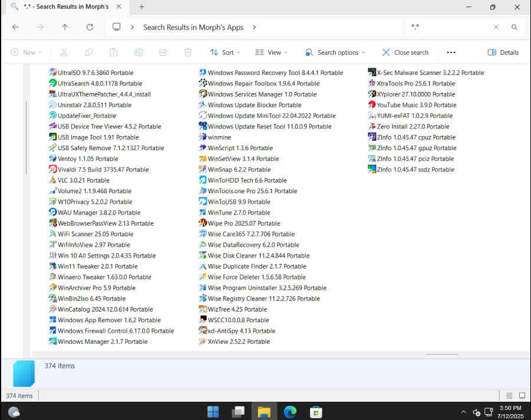531x420 pixels.
Task: Click the Close search button
Action: (x=405, y=52)
